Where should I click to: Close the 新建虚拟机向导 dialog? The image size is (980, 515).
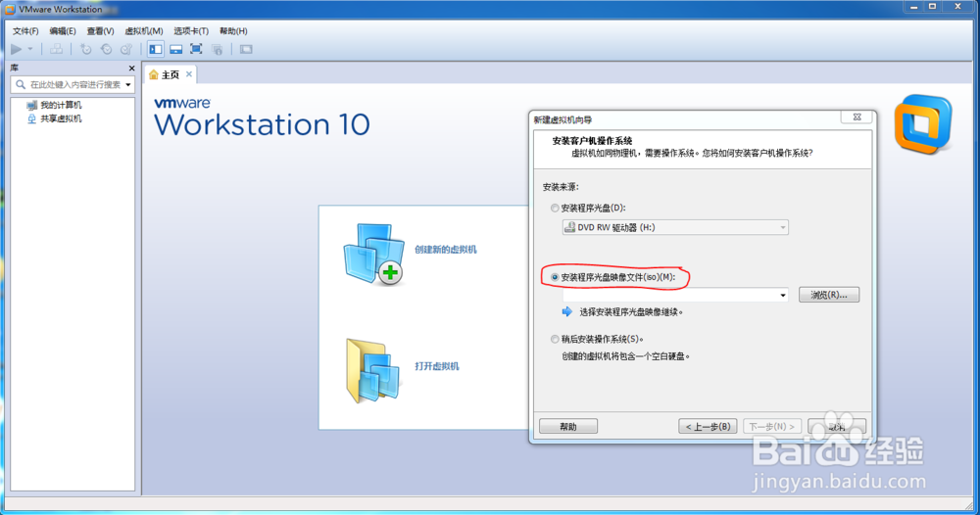pos(857,117)
